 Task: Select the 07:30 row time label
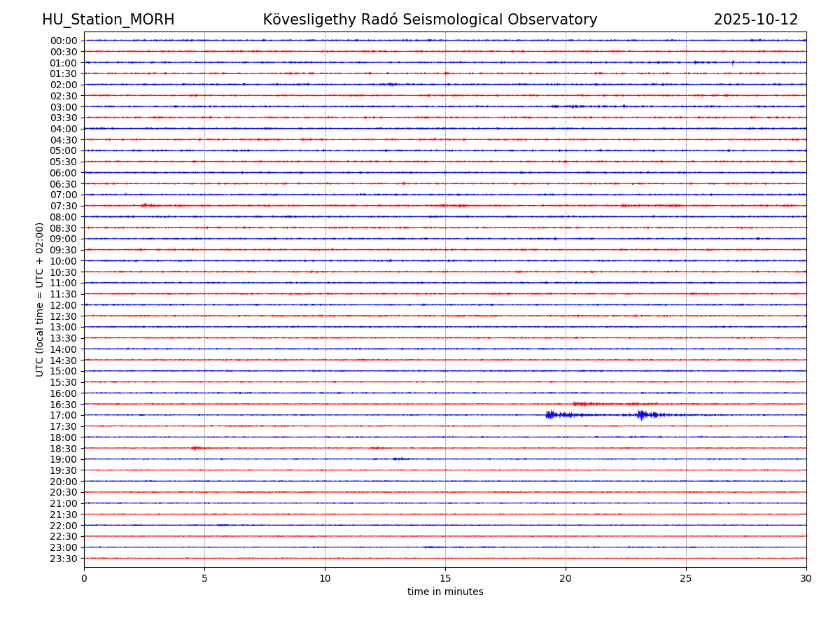[x=64, y=206]
